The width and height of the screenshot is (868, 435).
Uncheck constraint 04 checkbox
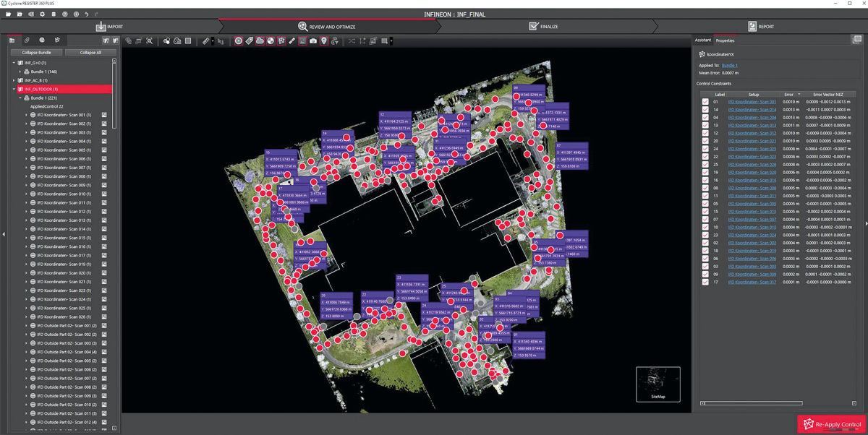pyautogui.click(x=705, y=118)
